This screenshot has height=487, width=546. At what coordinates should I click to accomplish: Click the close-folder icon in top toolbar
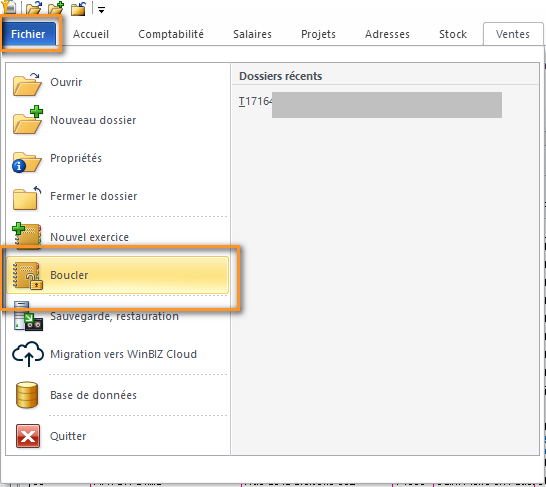78,9
